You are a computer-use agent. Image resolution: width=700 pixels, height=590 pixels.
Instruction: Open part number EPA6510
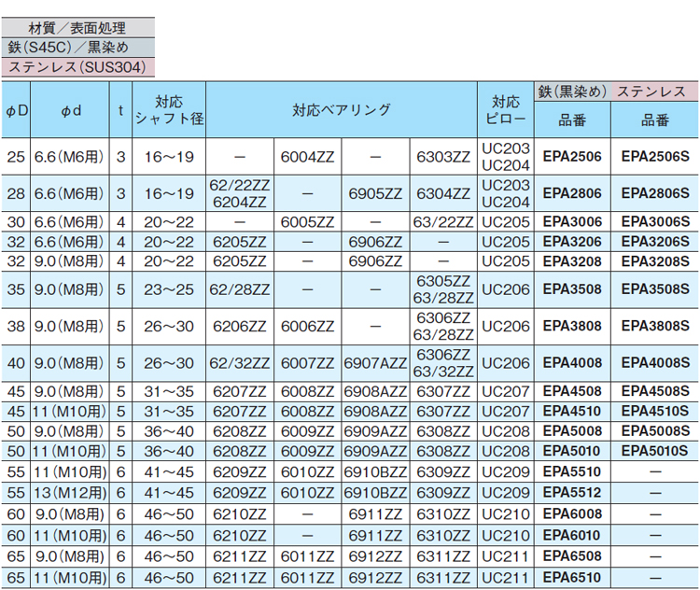point(571,578)
